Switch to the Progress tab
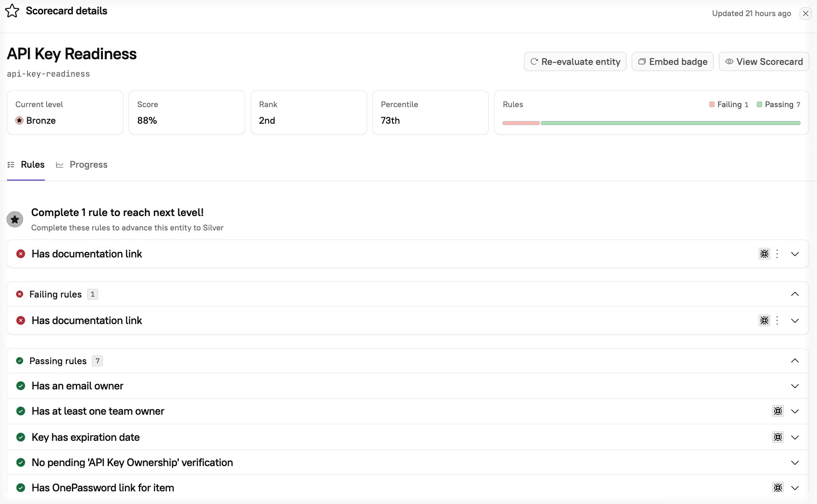 click(x=82, y=165)
